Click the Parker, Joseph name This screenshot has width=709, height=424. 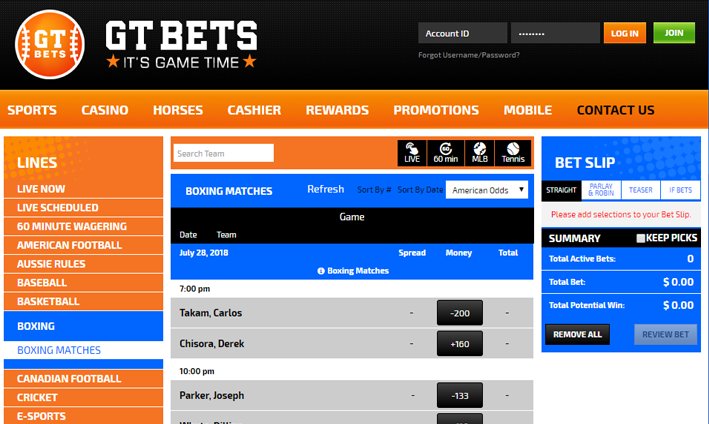point(212,396)
